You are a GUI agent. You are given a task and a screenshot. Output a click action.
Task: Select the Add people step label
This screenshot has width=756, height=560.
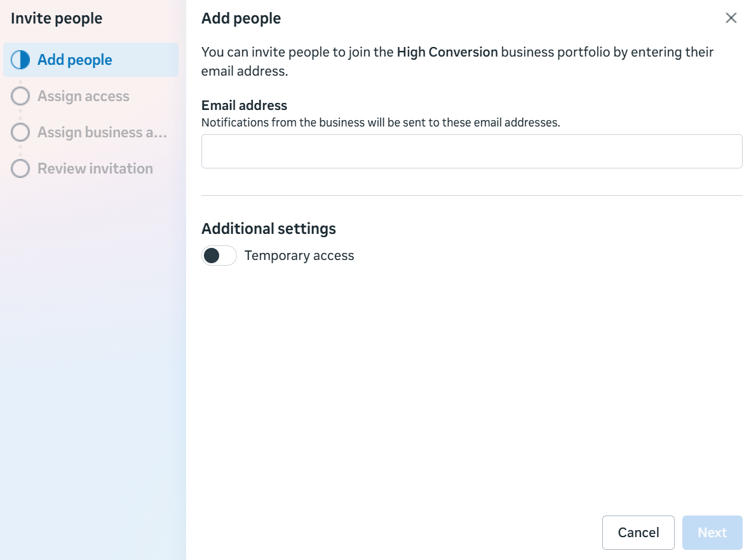pos(75,60)
